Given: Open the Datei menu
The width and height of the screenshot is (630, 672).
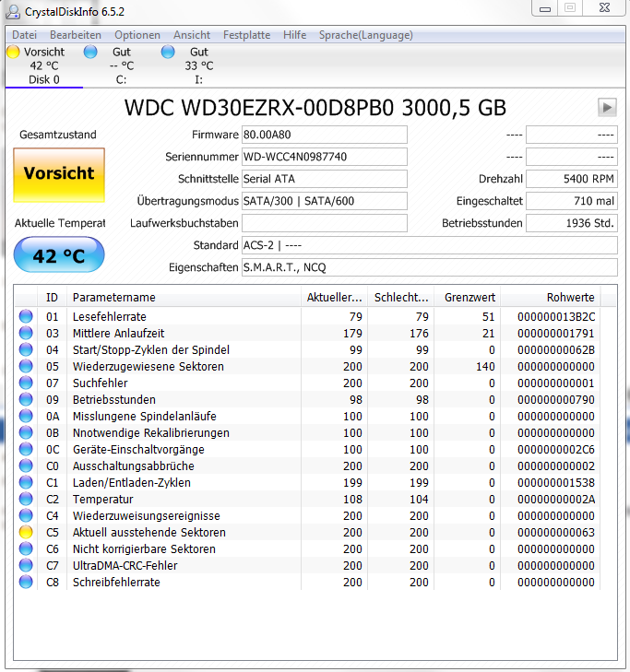Looking at the screenshot, I should click(x=25, y=35).
